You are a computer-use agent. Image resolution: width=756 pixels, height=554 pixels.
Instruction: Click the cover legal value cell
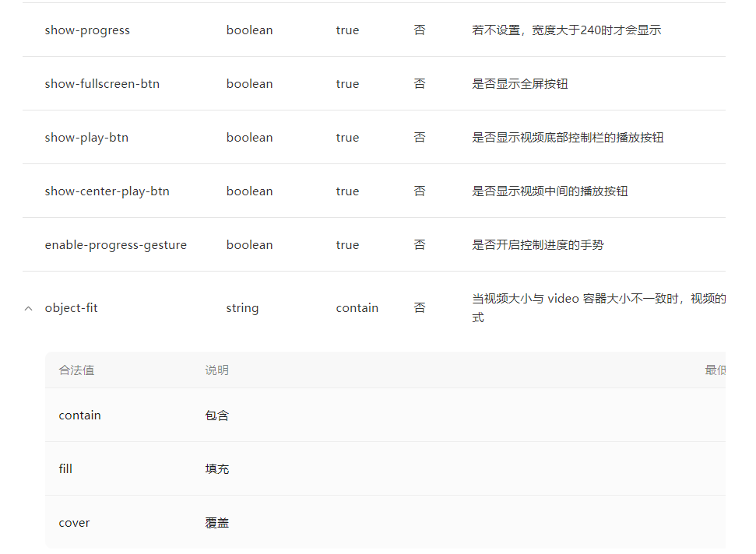pos(74,523)
